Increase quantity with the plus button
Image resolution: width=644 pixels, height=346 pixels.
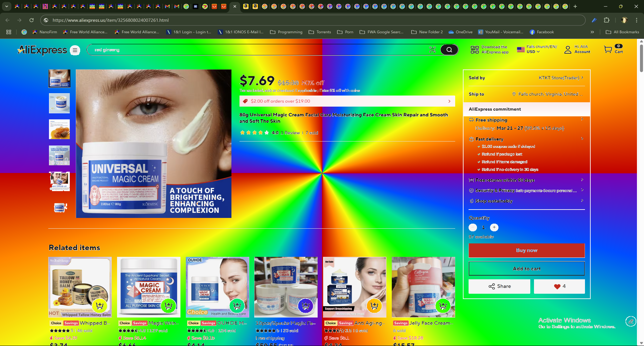494,228
